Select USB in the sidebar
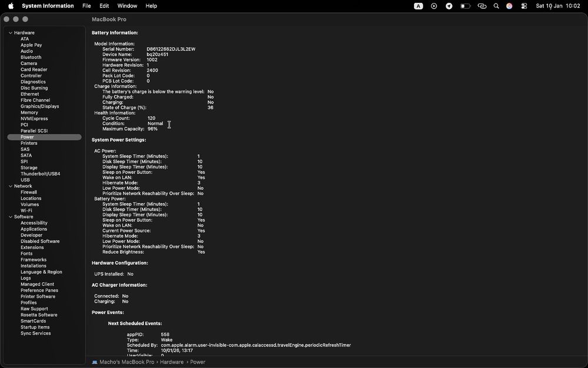 25,180
